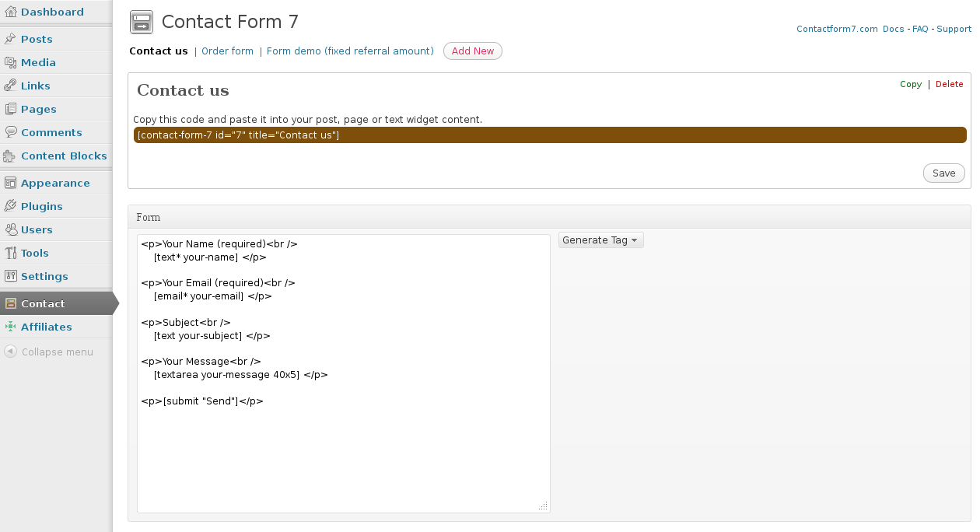
Task: Open the Generate Tag dropdown
Action: [x=601, y=240]
